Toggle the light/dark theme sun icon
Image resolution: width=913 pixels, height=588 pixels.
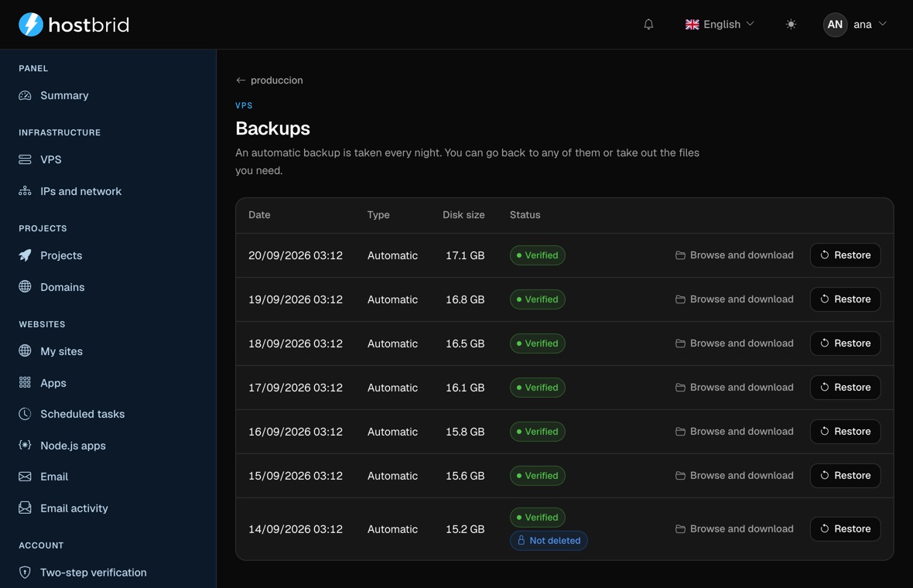[x=790, y=25]
